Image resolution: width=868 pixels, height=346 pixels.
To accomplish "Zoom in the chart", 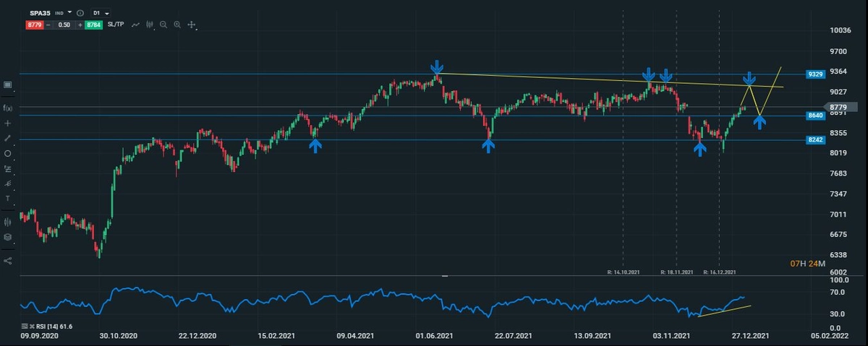I will point(177,25).
